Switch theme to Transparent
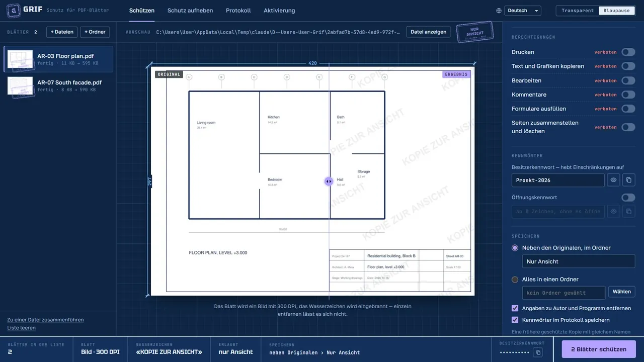The height and width of the screenshot is (362, 644). coord(578,11)
